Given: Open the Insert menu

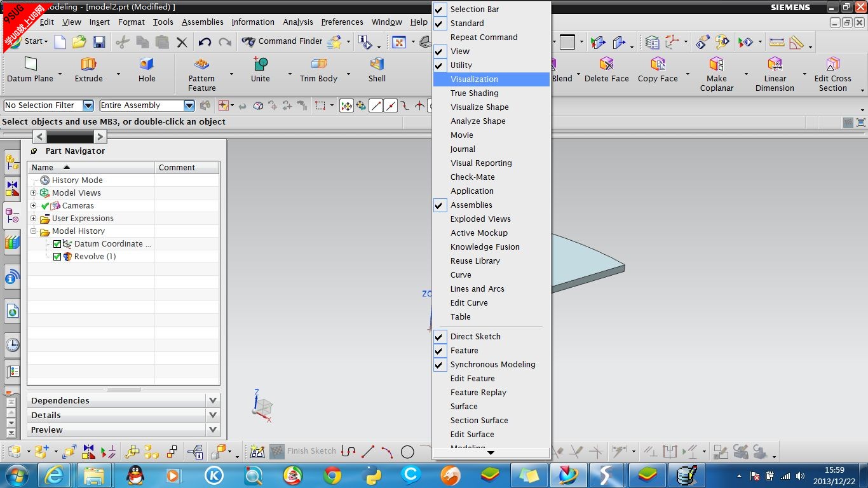Looking at the screenshot, I should pos(99,22).
